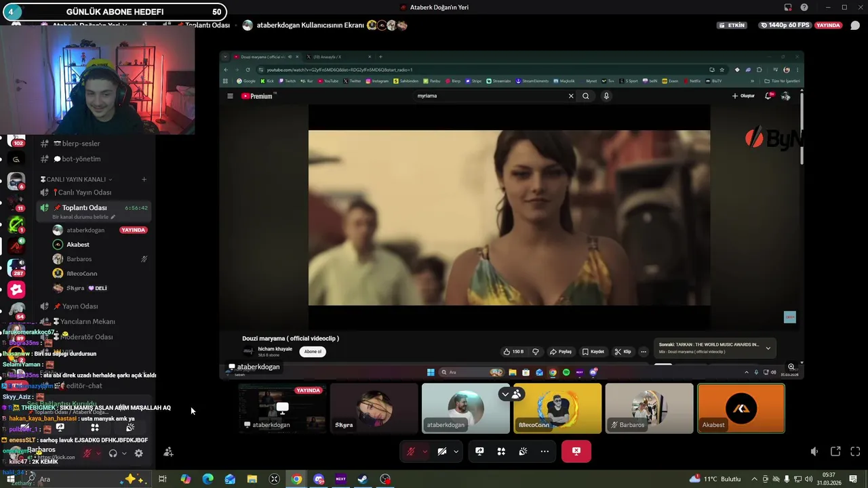
Task: Select Skyra participant tile
Action: pos(374,408)
